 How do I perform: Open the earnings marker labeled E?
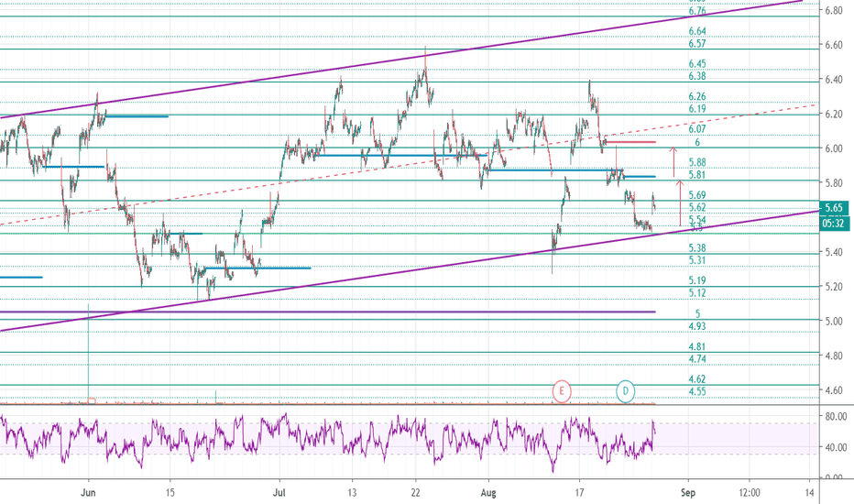coord(562,391)
